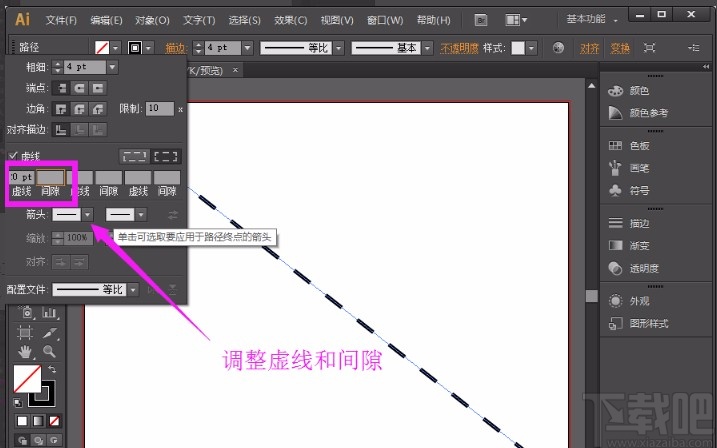Click the 变换 transform link
The height and width of the screenshot is (448, 717).
(x=620, y=48)
